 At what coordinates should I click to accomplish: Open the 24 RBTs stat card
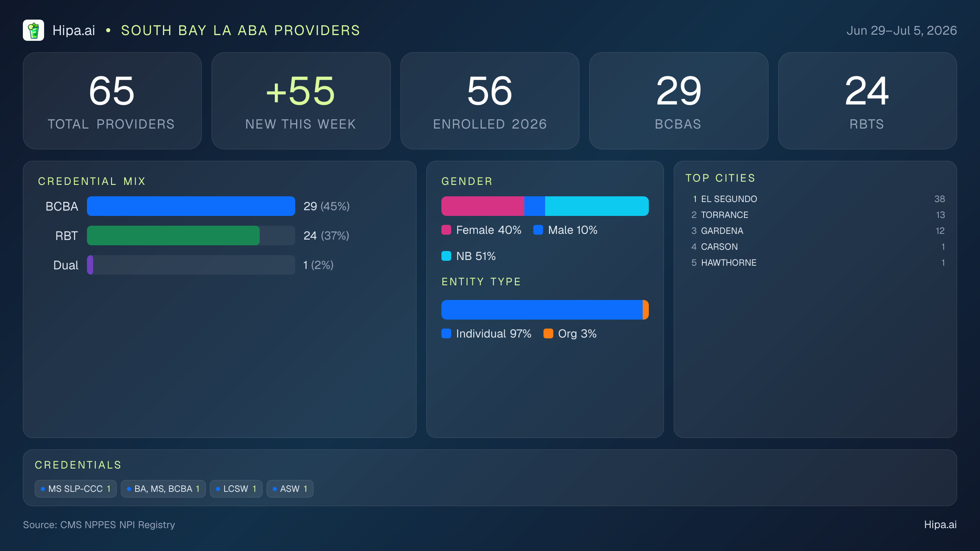pos(867,101)
